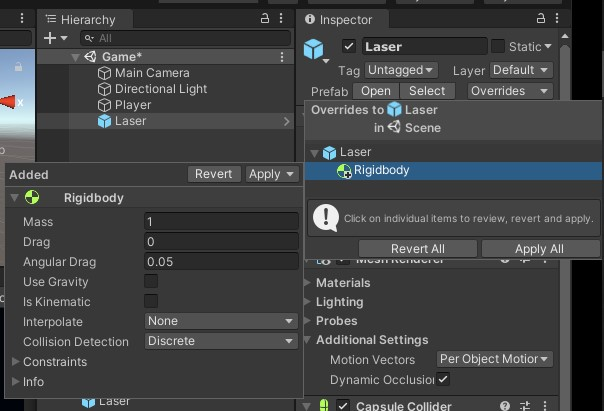Image resolution: width=604 pixels, height=411 pixels.
Task: Open Laser prefab with the arrow chevron
Action: (286, 121)
